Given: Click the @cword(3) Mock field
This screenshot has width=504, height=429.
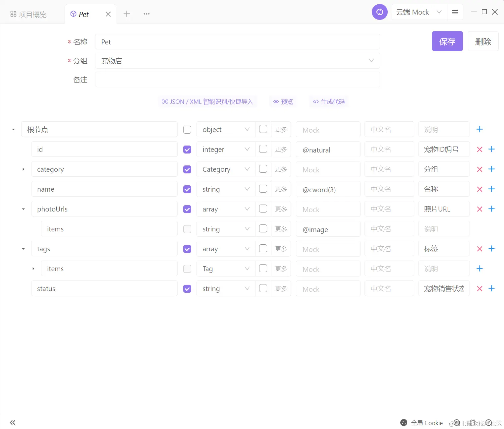Looking at the screenshot, I should 328,189.
